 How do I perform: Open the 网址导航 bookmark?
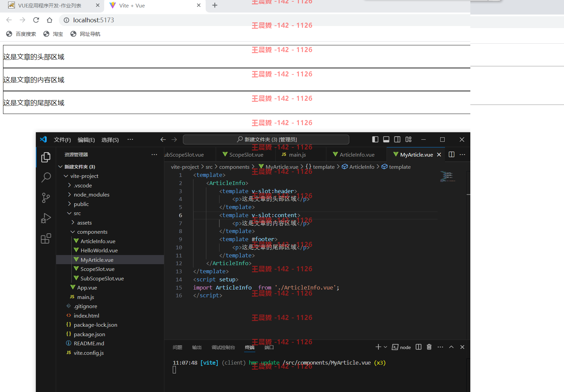point(86,34)
